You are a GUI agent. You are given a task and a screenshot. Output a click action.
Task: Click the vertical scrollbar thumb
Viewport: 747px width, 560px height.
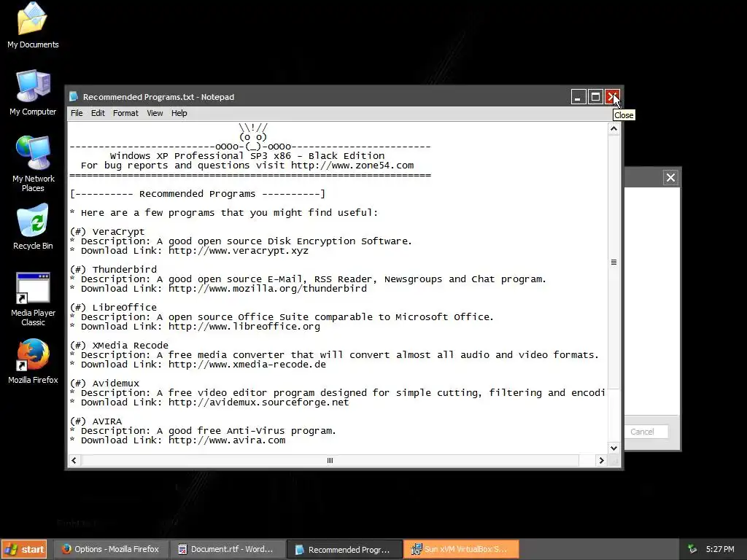click(x=614, y=262)
